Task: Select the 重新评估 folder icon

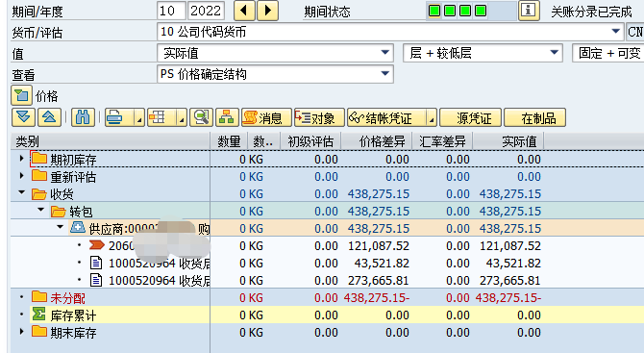Action: coord(39,175)
